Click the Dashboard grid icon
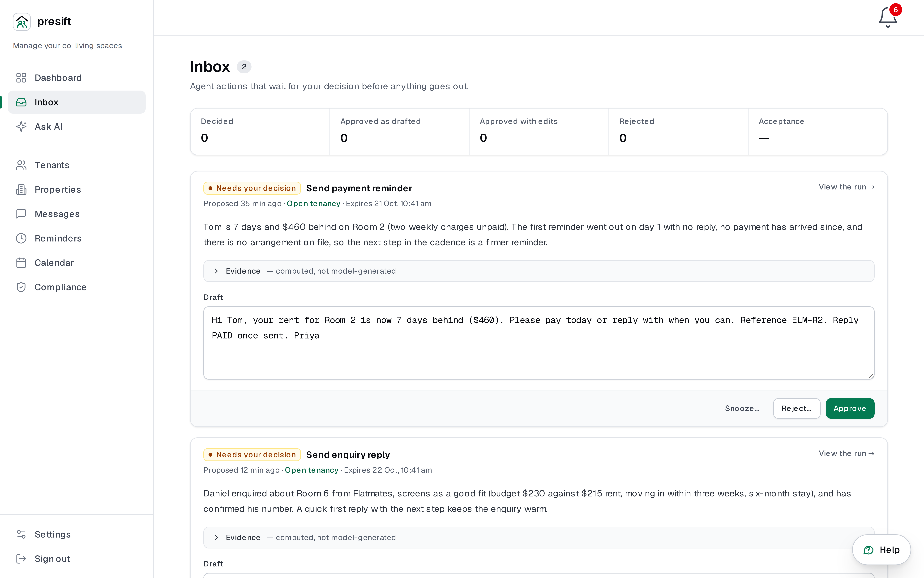924x578 pixels. point(21,78)
